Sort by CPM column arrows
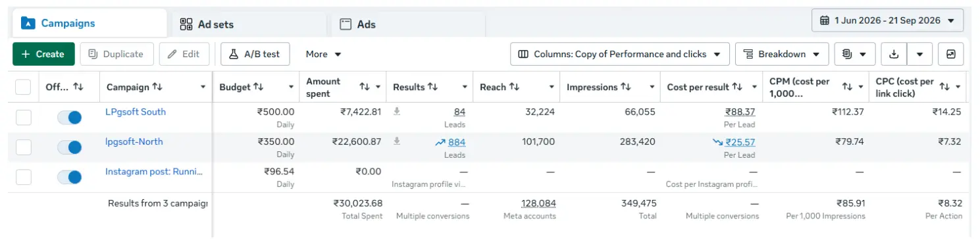Viewport: 980px width, 244px height. 848,87
